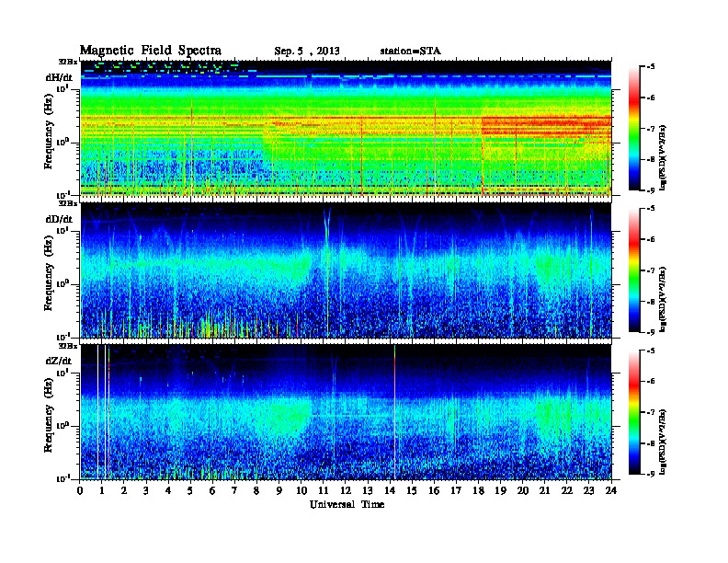This screenshot has width=728, height=563.
Task: Click the '0' hour tick label
Action: 80,490
